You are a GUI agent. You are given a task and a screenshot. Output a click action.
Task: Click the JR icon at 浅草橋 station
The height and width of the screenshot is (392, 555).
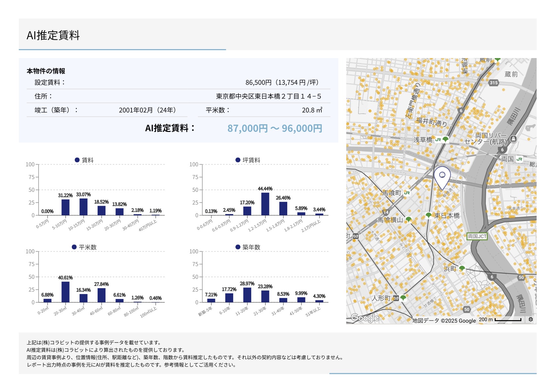pos(438,140)
